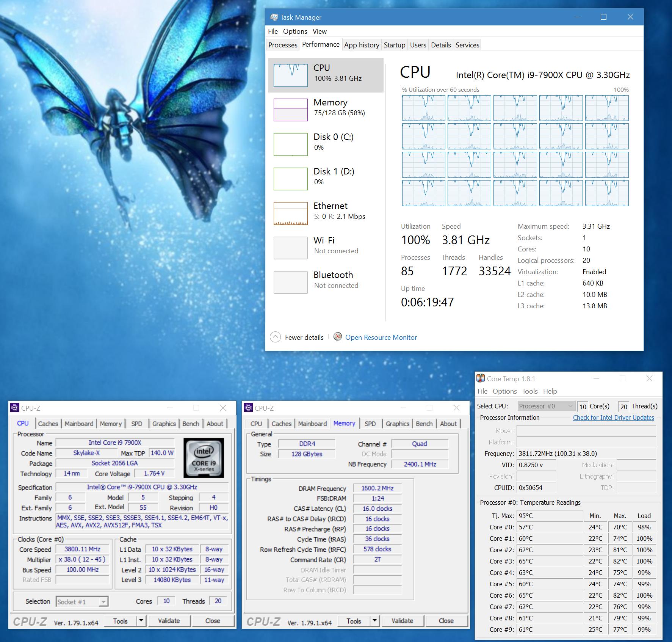
Task: Click Check for Intel Driver Updates link
Action: pos(613,418)
